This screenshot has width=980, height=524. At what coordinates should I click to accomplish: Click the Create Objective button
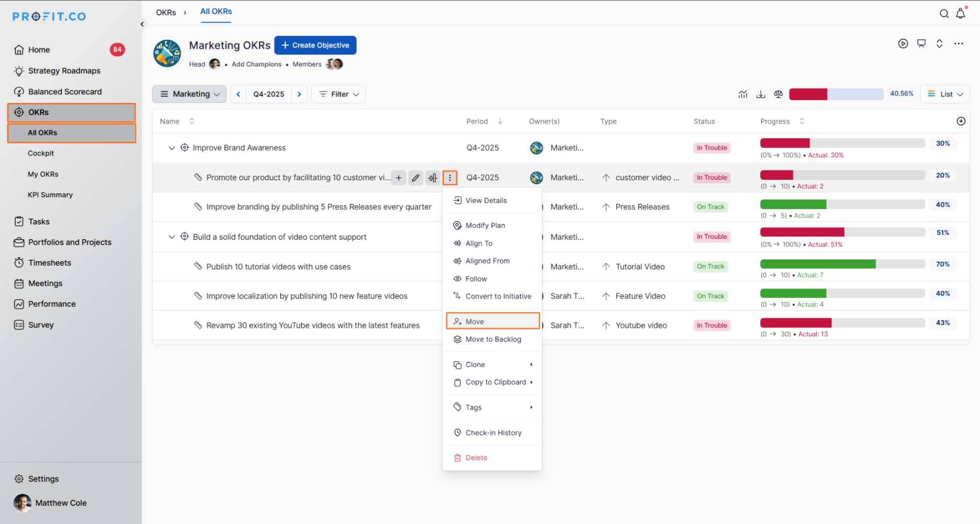coord(315,45)
